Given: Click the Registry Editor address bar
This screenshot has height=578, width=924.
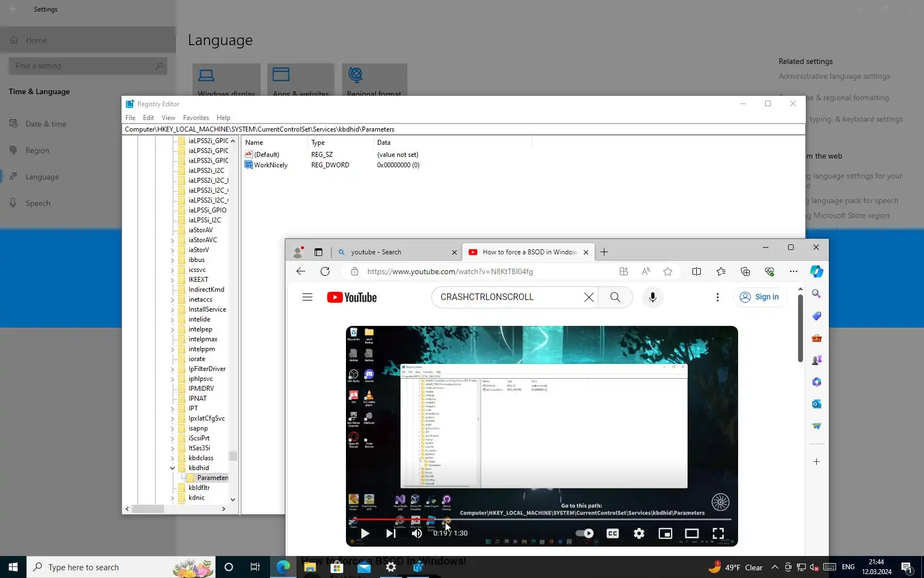Looking at the screenshot, I should click(x=464, y=129).
